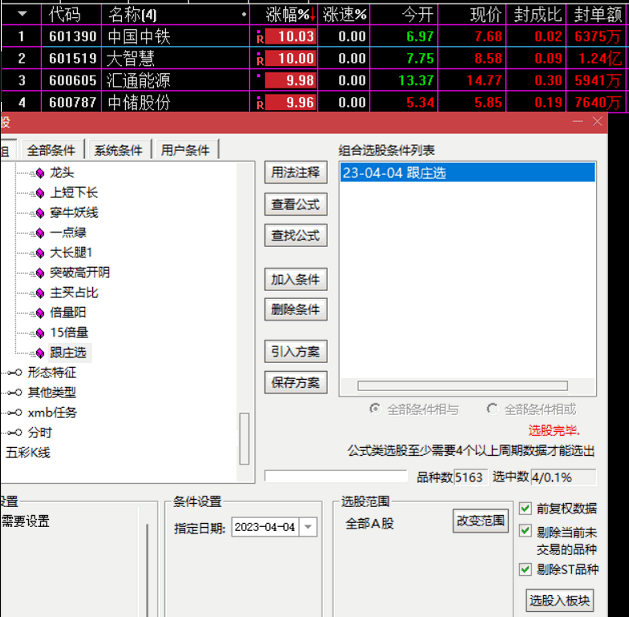Click the 封单额 column header
Image resolution: width=629 pixels, height=617 pixels.
[598, 15]
